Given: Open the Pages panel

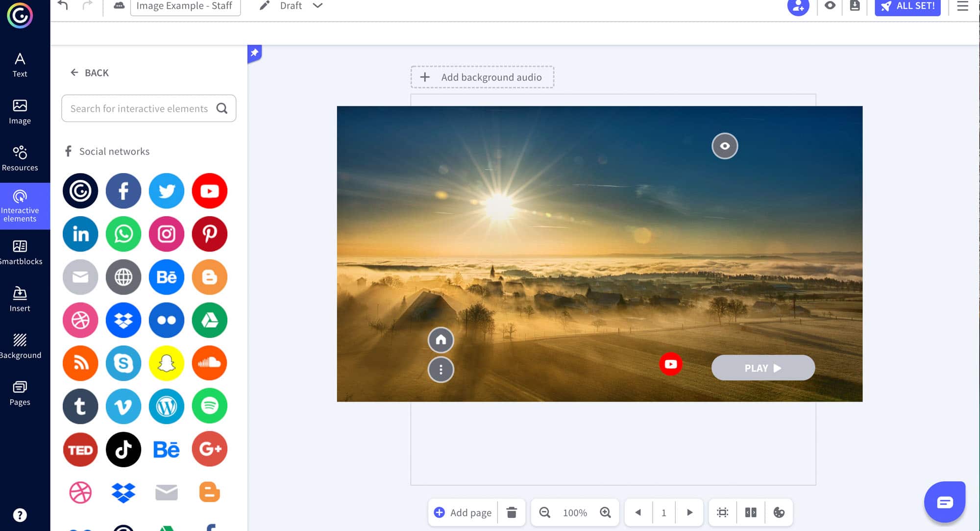Looking at the screenshot, I should tap(20, 394).
